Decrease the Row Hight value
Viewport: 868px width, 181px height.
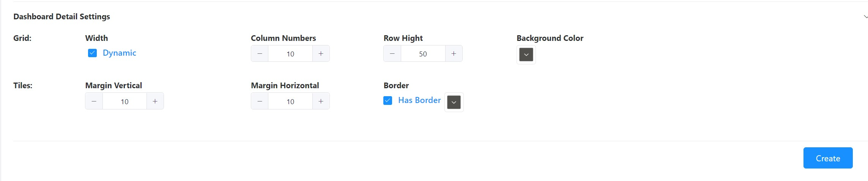(392, 54)
